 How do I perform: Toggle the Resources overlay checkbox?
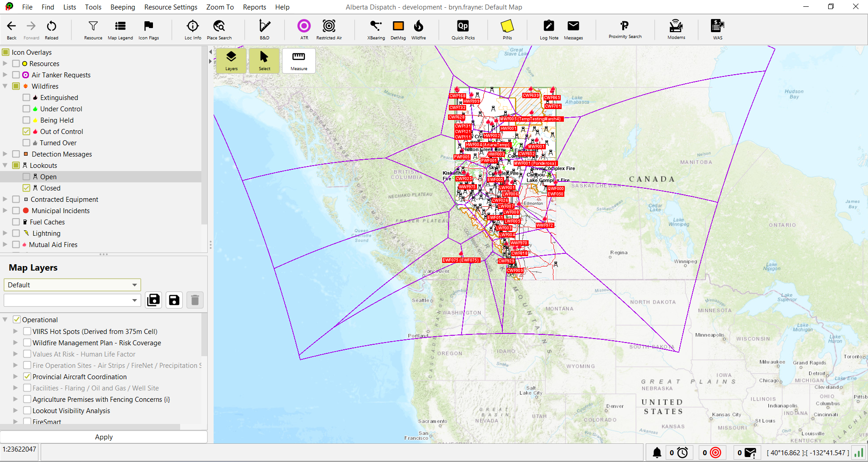(x=16, y=64)
